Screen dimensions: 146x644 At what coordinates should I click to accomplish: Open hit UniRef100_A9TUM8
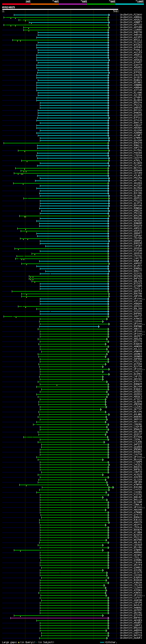tap(131, 27)
